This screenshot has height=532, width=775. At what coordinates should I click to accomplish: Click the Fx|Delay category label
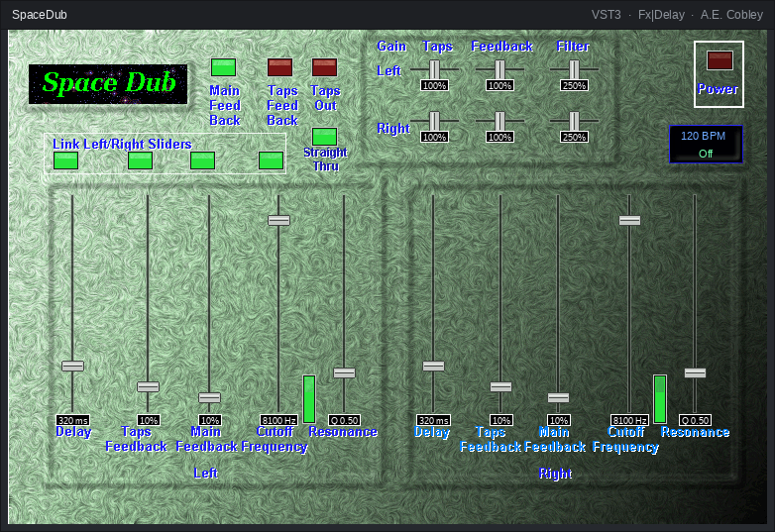[661, 15]
